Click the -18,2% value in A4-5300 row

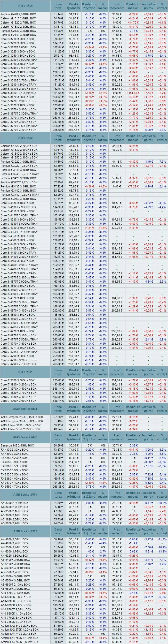click(x=162, y=548)
